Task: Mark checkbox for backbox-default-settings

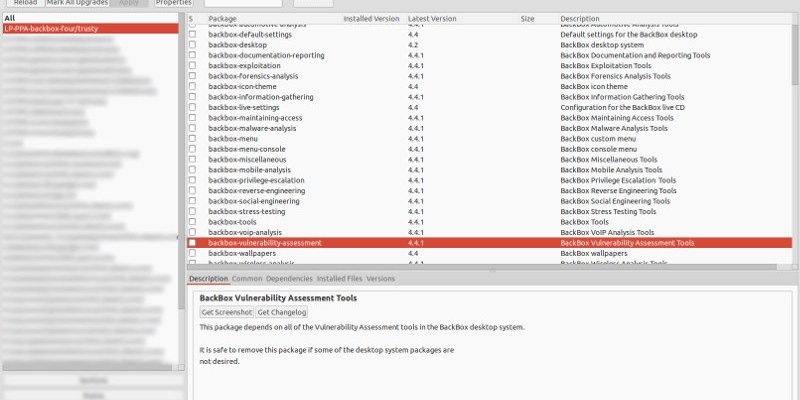Action: pos(192,34)
